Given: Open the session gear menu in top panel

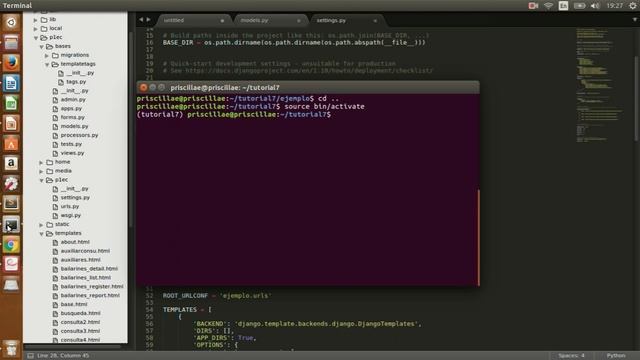Looking at the screenshot, I should [x=633, y=6].
